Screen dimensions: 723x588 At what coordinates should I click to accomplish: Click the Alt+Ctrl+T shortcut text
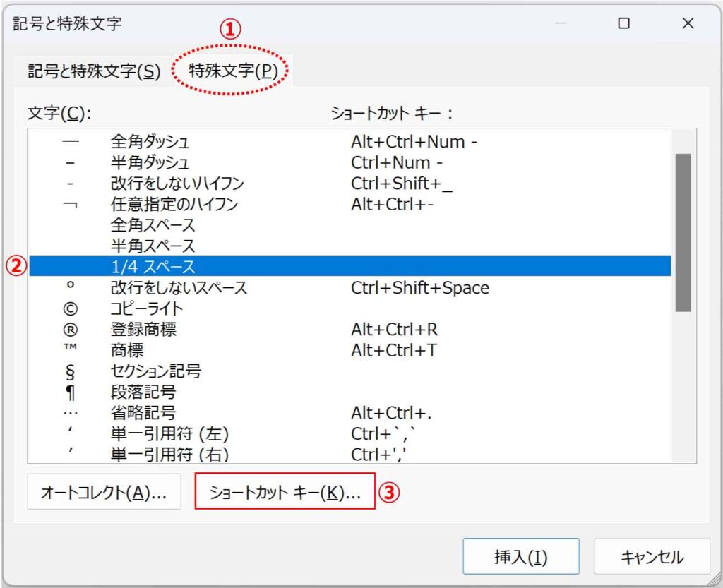(394, 351)
